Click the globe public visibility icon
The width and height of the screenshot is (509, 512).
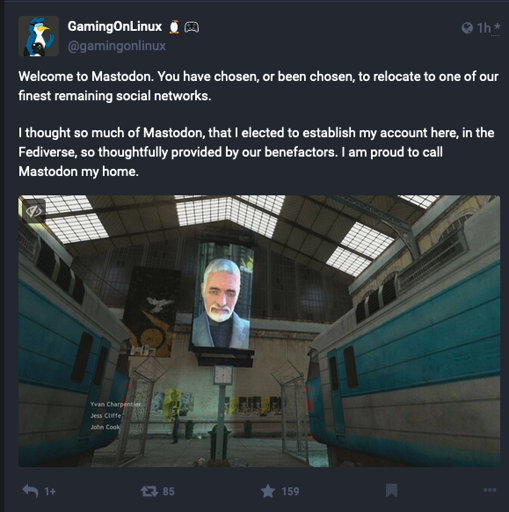pyautogui.click(x=467, y=28)
